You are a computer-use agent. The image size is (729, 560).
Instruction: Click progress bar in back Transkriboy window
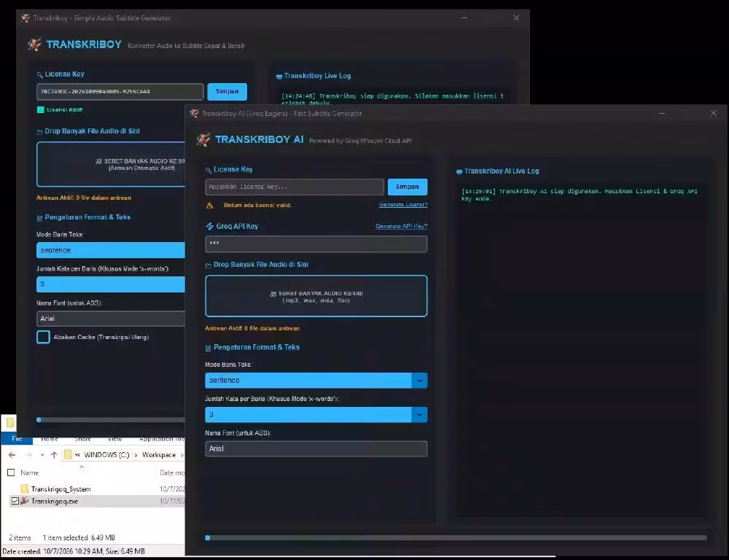pos(111,419)
